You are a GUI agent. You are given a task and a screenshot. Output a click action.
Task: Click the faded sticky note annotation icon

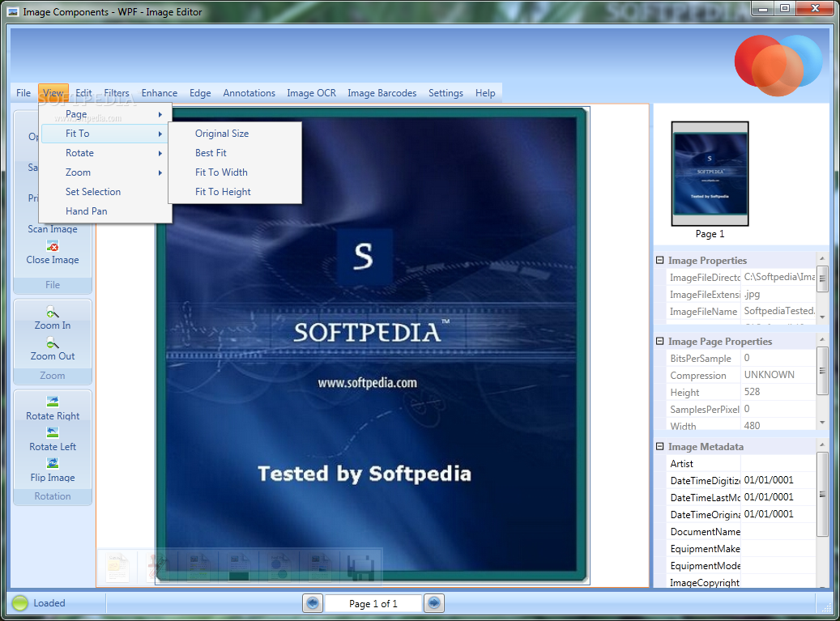point(117,567)
